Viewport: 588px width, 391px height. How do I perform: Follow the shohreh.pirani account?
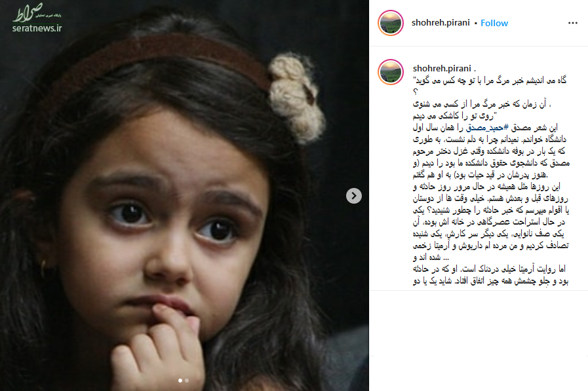coord(494,23)
